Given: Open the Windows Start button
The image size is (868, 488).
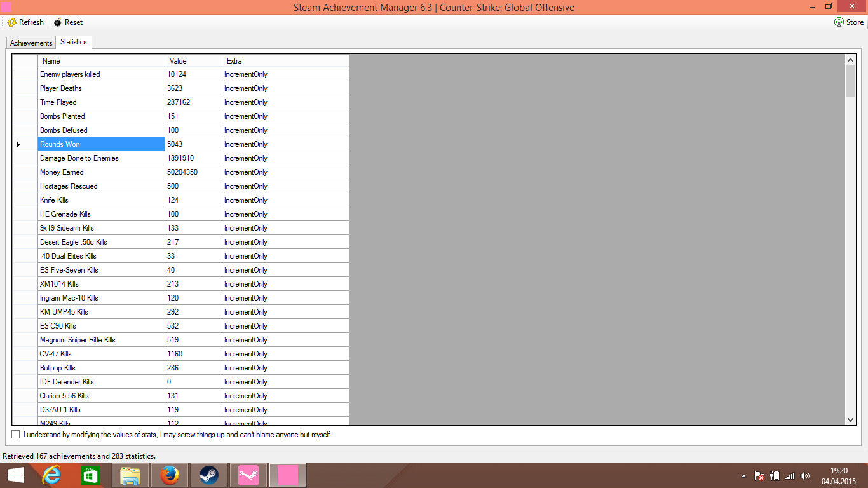Looking at the screenshot, I should coord(16,475).
